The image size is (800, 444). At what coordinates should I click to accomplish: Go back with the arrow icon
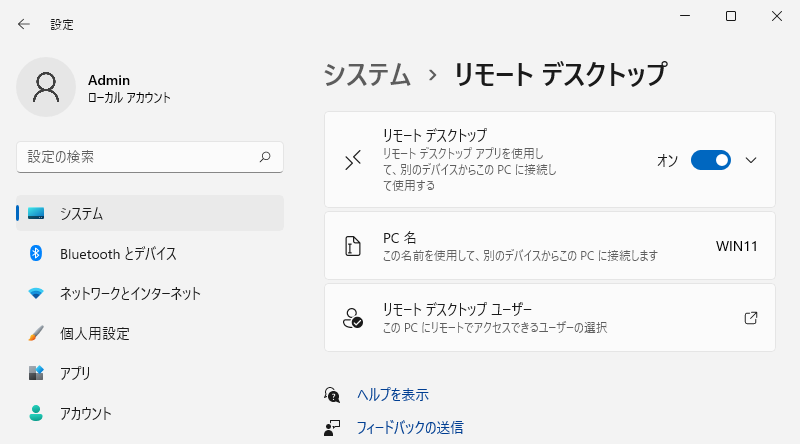(x=23, y=24)
